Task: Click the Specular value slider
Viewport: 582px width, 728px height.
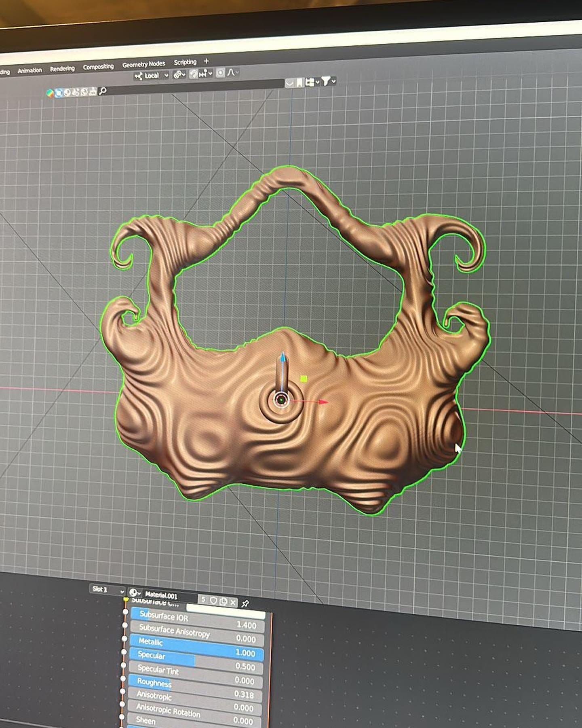Action: point(196,661)
